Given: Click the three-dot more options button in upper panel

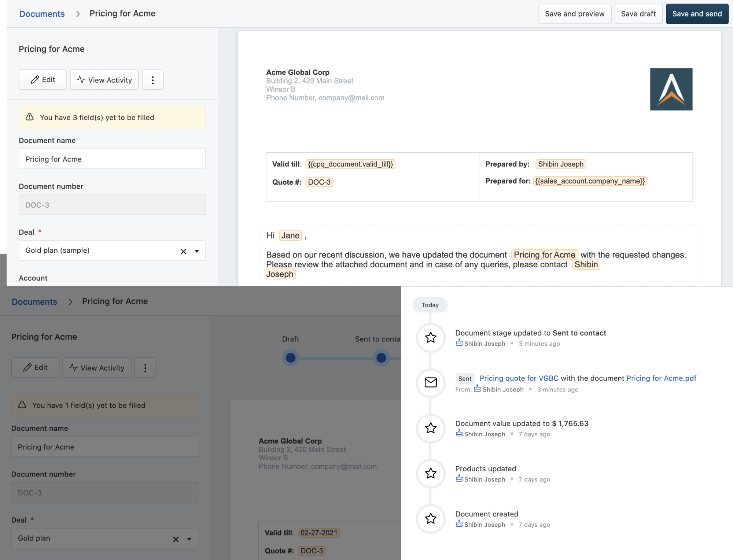Looking at the screenshot, I should 152,80.
